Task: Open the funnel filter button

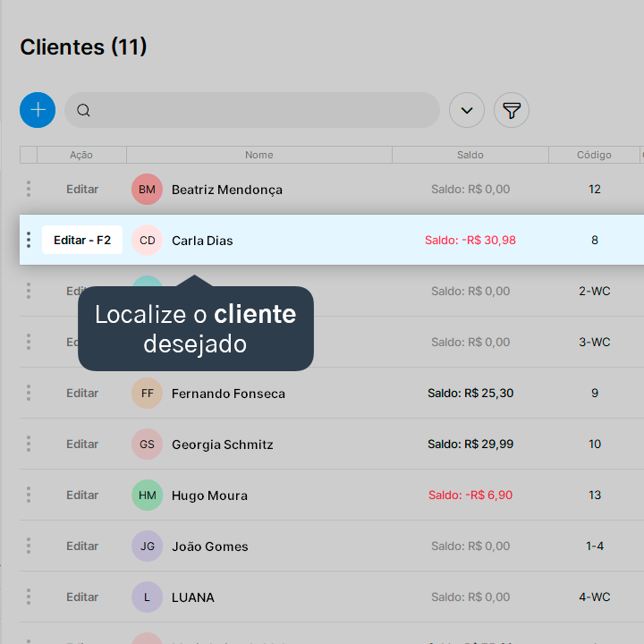Action: 512,110
